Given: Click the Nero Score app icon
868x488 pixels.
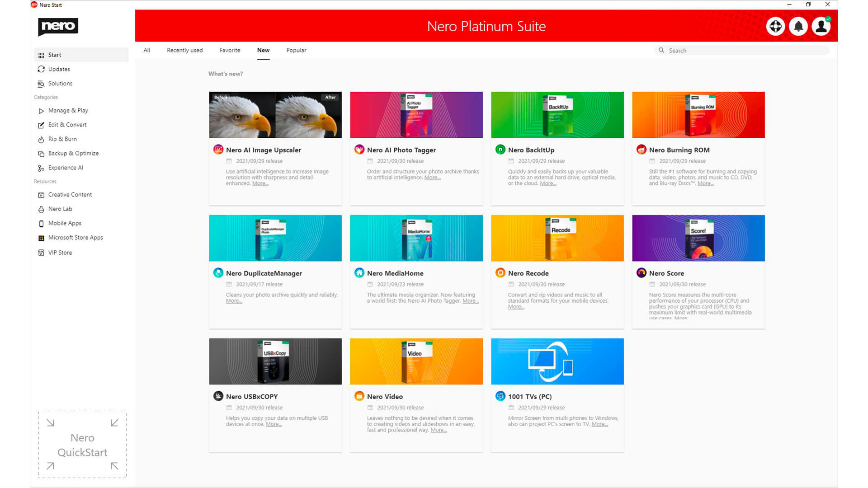Looking at the screenshot, I should click(642, 273).
